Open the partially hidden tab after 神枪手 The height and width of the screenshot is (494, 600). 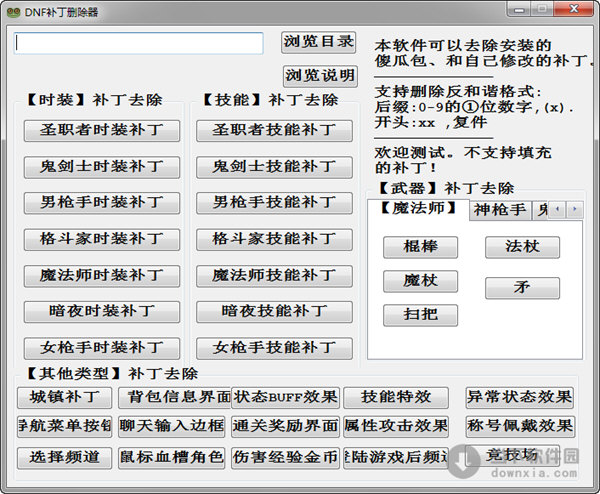tap(540, 210)
